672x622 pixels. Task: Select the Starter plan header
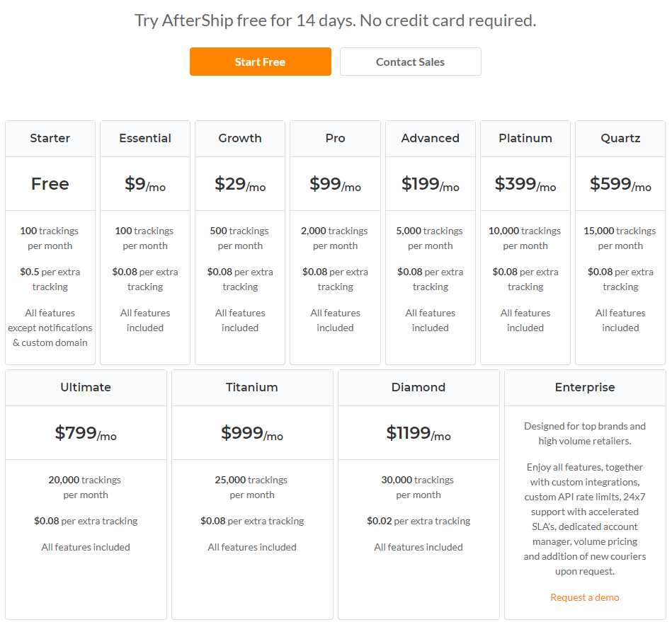pos(50,139)
